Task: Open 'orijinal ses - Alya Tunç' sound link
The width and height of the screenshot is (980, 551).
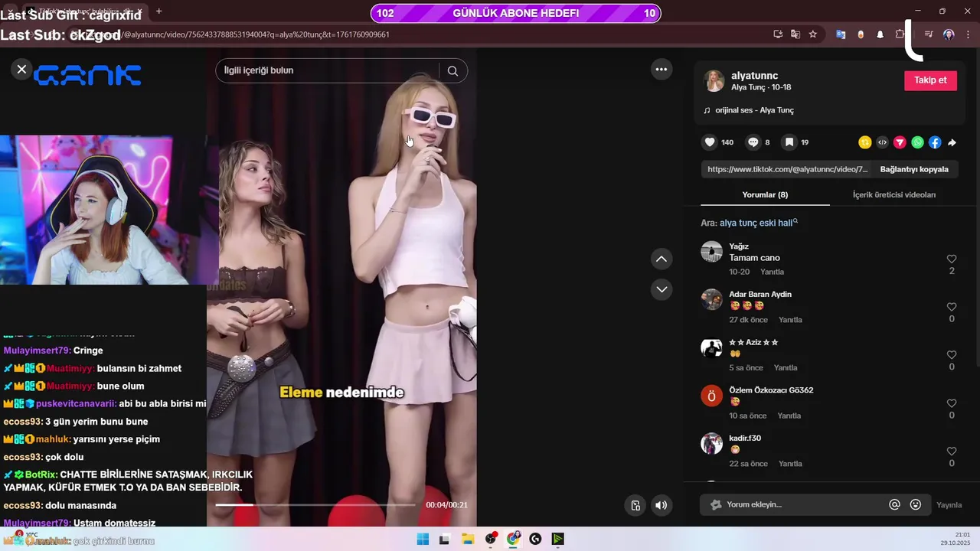Action: (x=754, y=110)
